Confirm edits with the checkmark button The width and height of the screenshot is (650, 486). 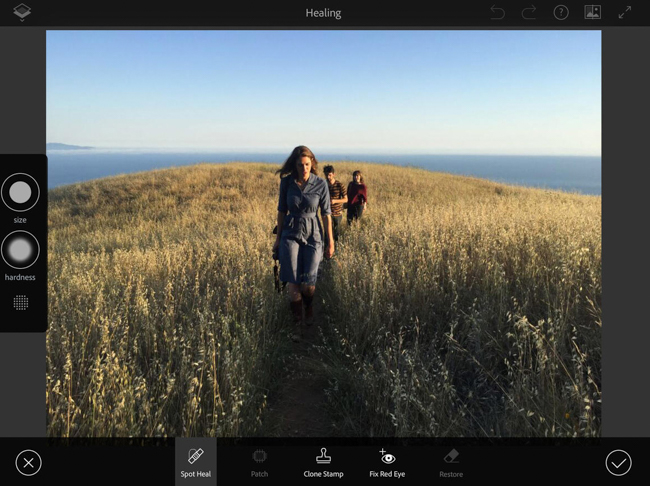pyautogui.click(x=618, y=462)
